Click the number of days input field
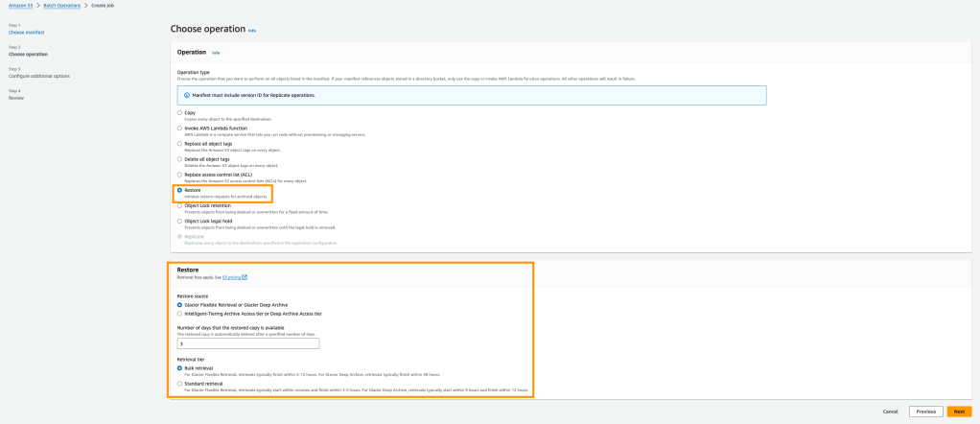Viewport: 980px width, 424px height. pyautogui.click(x=248, y=343)
